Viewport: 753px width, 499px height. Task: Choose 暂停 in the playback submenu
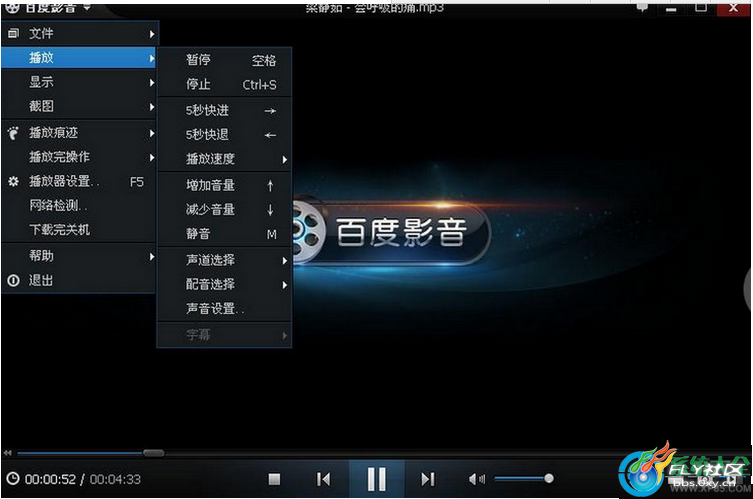tap(225, 60)
